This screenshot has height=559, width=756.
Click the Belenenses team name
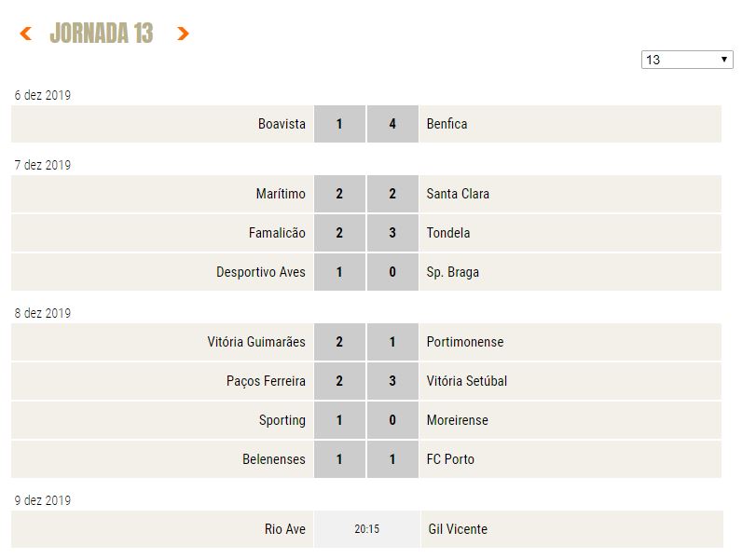coord(274,459)
